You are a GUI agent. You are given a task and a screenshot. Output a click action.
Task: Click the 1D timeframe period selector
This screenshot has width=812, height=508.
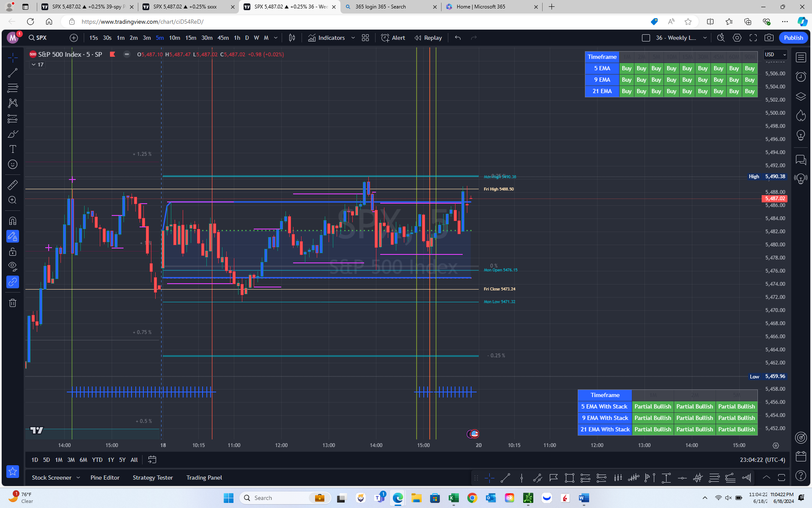[x=34, y=459]
